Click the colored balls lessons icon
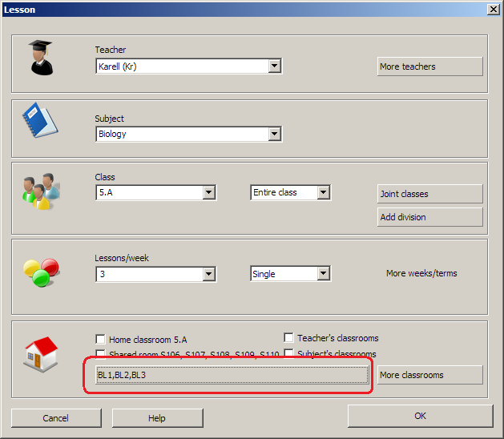504x439 pixels. pyautogui.click(x=40, y=272)
